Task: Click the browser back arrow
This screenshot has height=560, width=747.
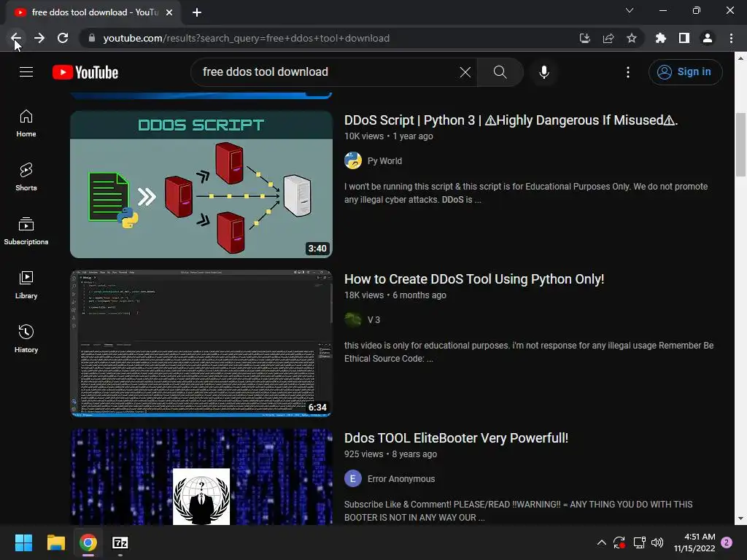Action: pyautogui.click(x=16, y=38)
